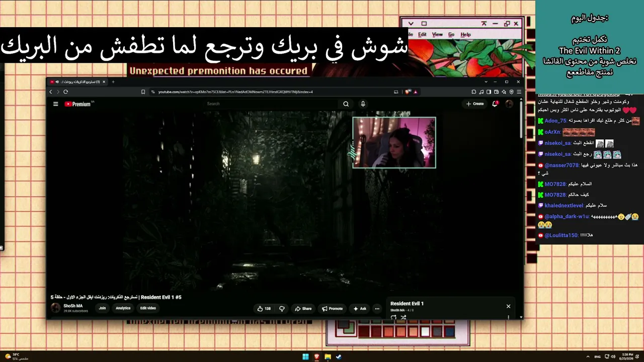Switch the ENG input language
The width and height of the screenshot is (644, 362).
tap(598, 357)
